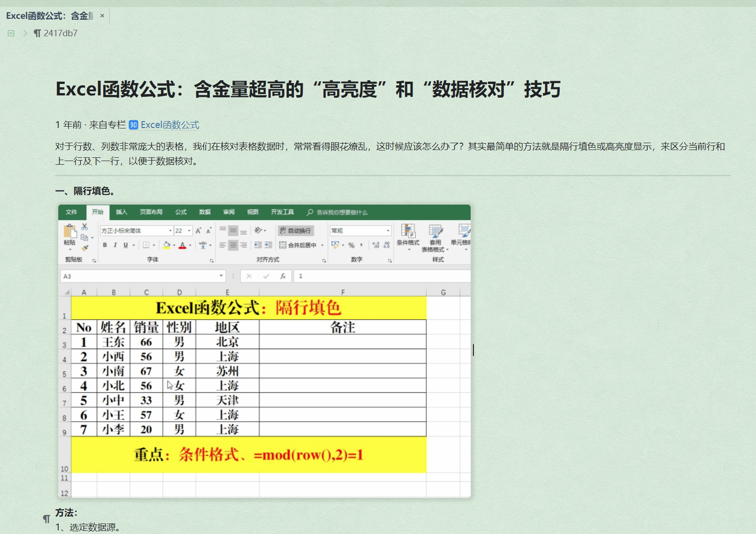This screenshot has height=534, width=756.
Task: Click the 2417db7 breadcrumb item
Action: point(60,33)
